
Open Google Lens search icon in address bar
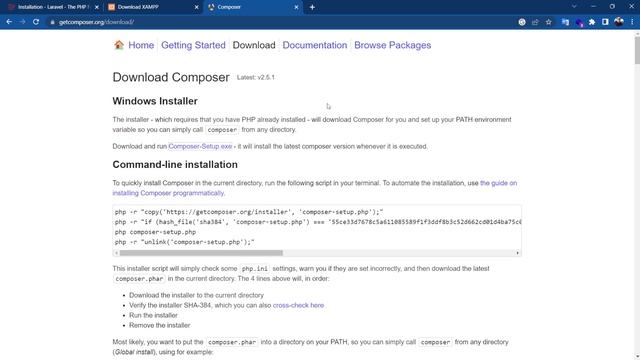click(522, 22)
